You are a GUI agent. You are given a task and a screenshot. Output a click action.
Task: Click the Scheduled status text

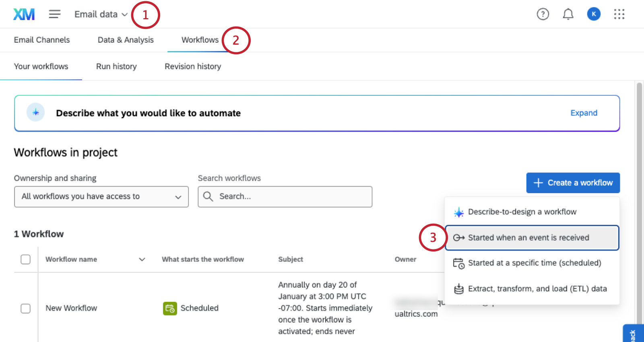[x=200, y=308]
